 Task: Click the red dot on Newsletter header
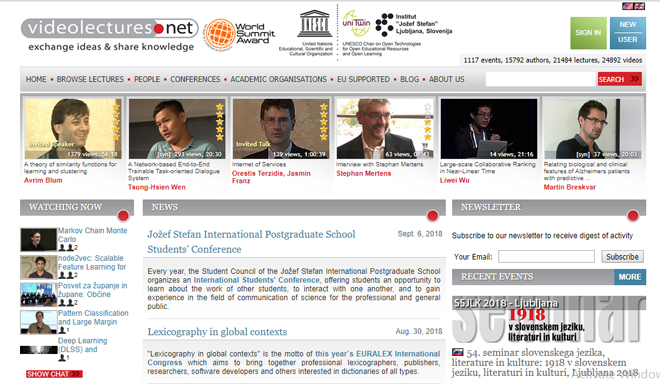tap(633, 216)
